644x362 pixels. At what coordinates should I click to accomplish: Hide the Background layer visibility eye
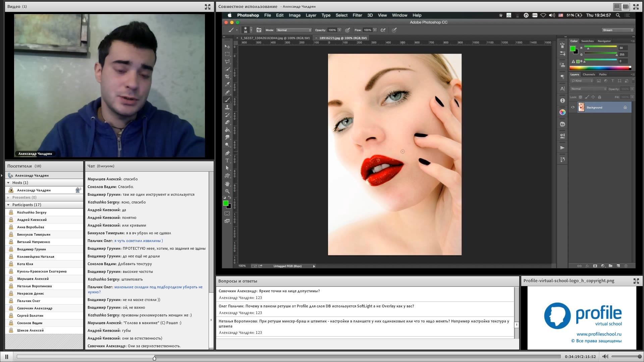click(573, 107)
